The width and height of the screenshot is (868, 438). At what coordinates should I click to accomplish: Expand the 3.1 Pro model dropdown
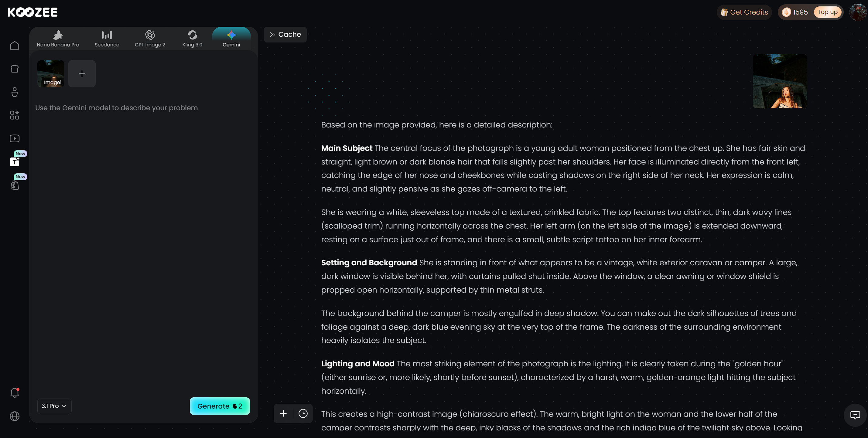coord(54,406)
